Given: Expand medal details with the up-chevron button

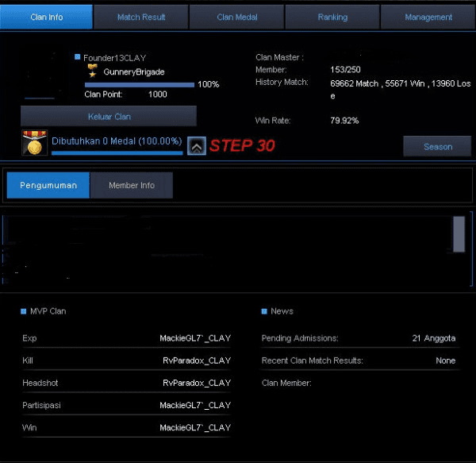Looking at the screenshot, I should pyautogui.click(x=196, y=146).
